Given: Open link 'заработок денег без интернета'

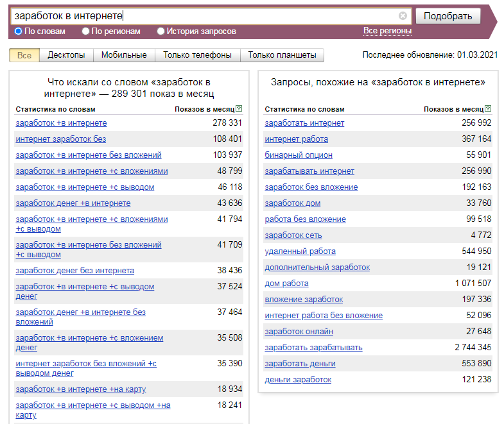Looking at the screenshot, I should coord(75,271).
